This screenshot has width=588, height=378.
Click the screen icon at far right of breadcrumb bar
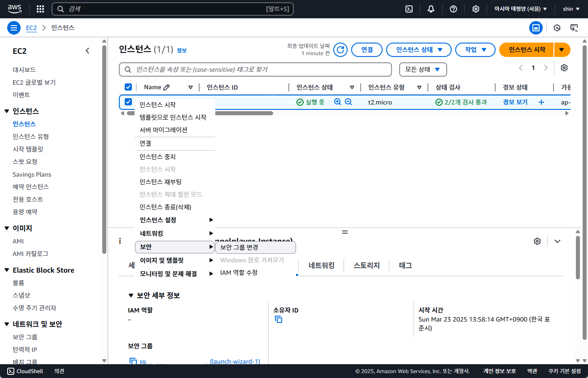coord(574,28)
